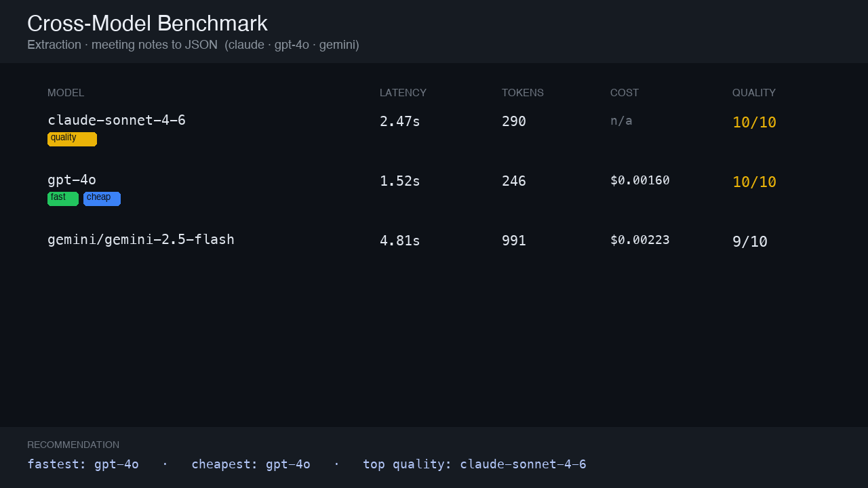Screen dimensions: 868x488
Task: Click 'top quality: claude-sonnet-4-6' recommendation
Action: click(x=475, y=464)
